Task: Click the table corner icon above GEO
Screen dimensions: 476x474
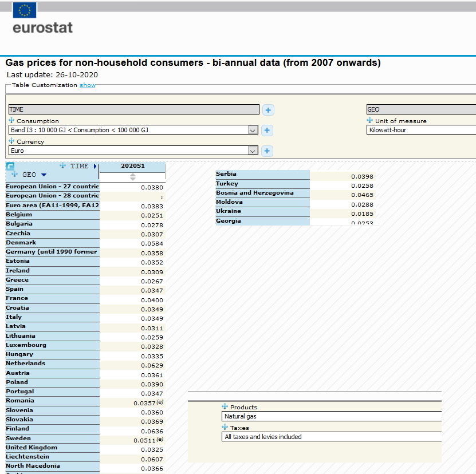Action: (x=10, y=166)
